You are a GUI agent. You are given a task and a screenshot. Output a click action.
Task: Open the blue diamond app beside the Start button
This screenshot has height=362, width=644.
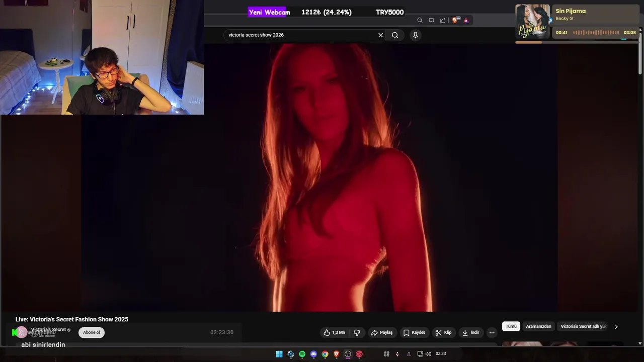(291, 354)
